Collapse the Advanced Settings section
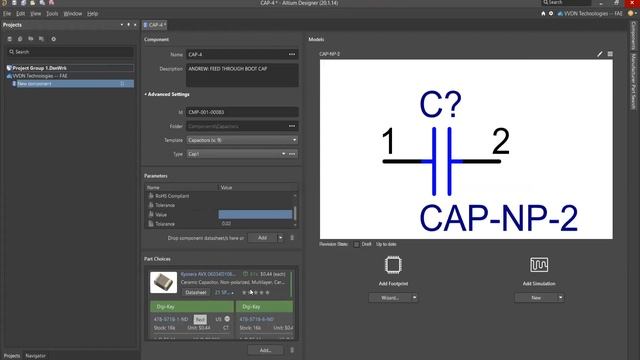The height and width of the screenshot is (360, 640). tap(167, 94)
